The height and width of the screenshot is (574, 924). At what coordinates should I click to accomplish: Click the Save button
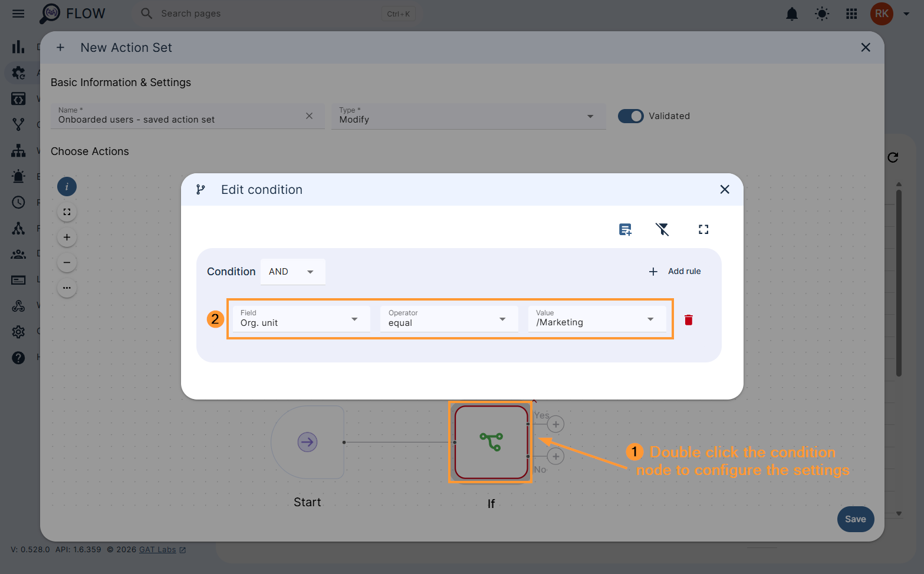[855, 519]
